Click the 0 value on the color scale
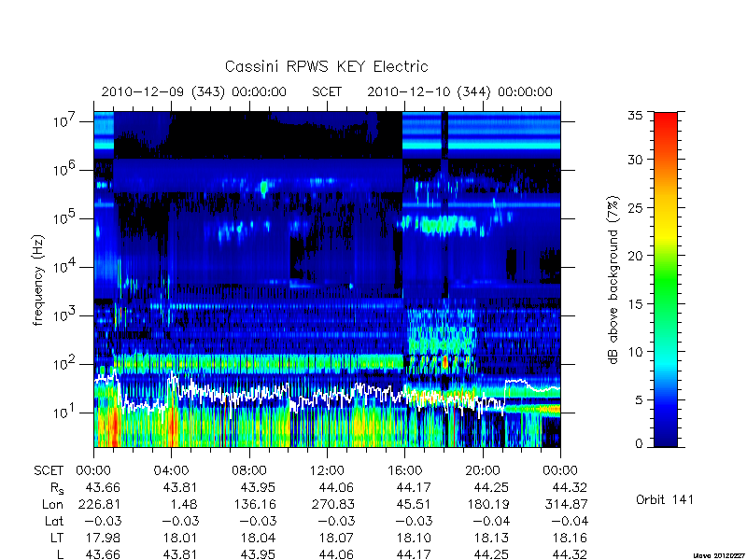The width and height of the screenshot is (747, 560). [x=639, y=443]
